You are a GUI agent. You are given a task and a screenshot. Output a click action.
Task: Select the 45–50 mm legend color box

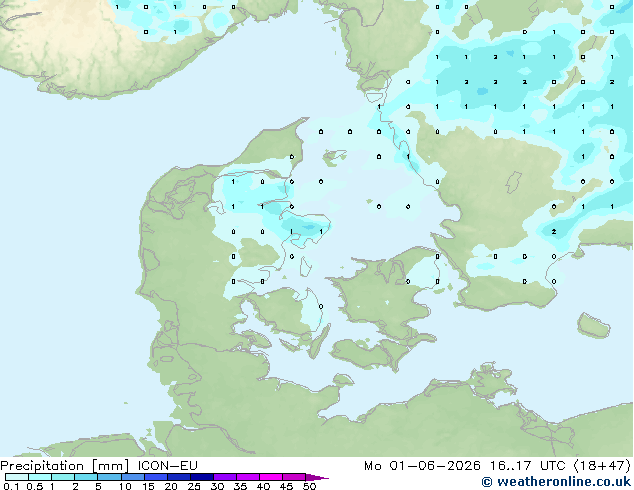pos(294,477)
